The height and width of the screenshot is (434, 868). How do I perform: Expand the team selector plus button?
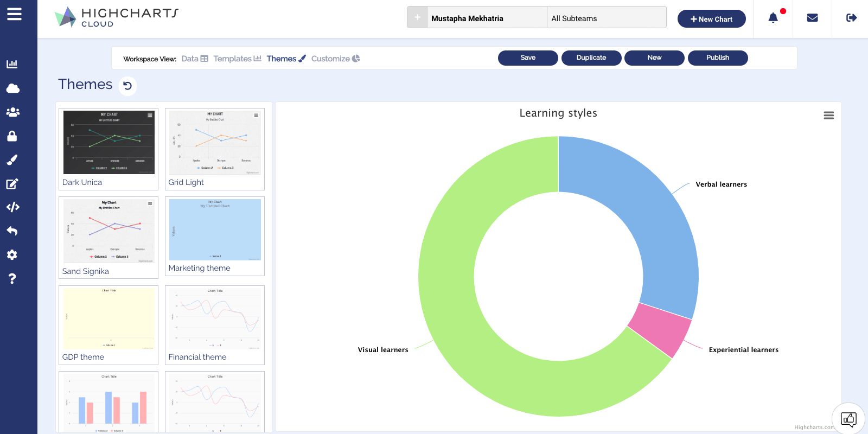[417, 18]
